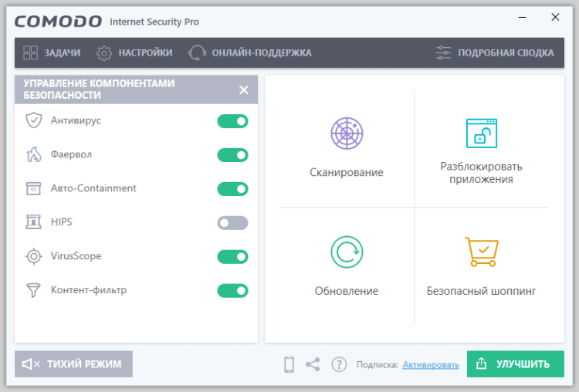Open the Unblock Applications padlock icon
This screenshot has height=392, width=579.
coord(481,133)
